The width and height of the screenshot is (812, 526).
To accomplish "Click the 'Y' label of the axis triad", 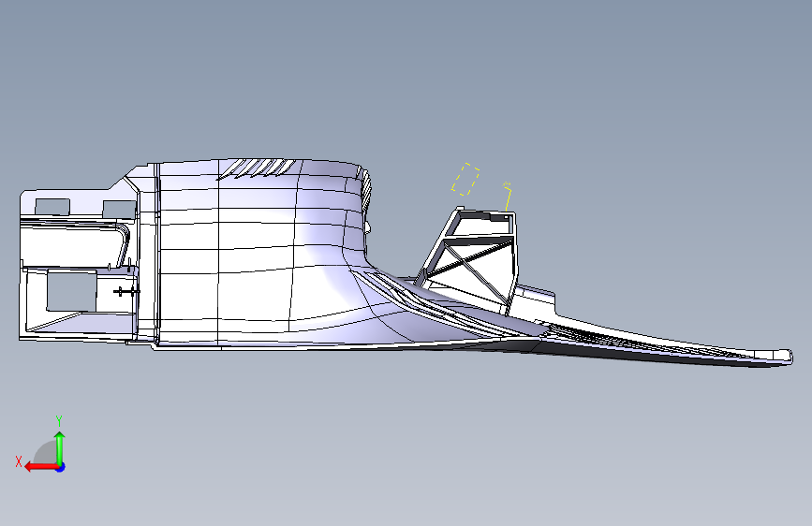I will point(59,421).
